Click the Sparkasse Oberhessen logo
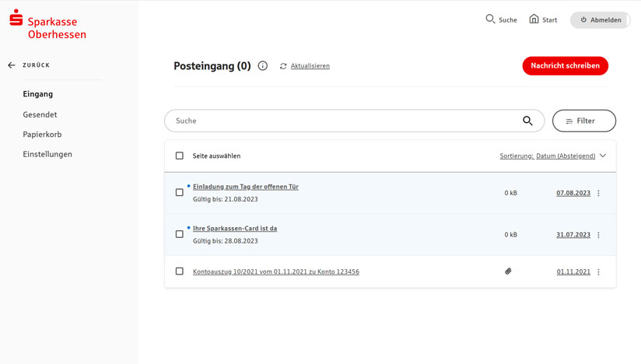 tap(47, 25)
